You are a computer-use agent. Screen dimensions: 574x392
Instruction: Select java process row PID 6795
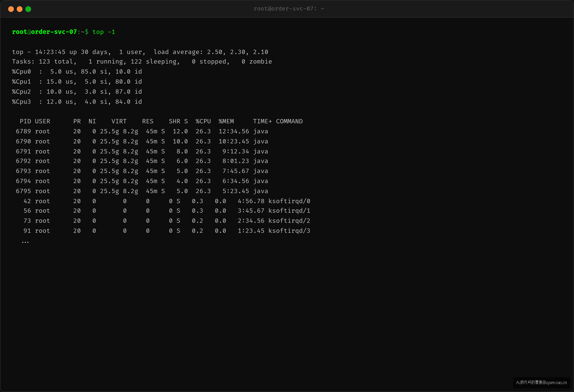coord(142,191)
